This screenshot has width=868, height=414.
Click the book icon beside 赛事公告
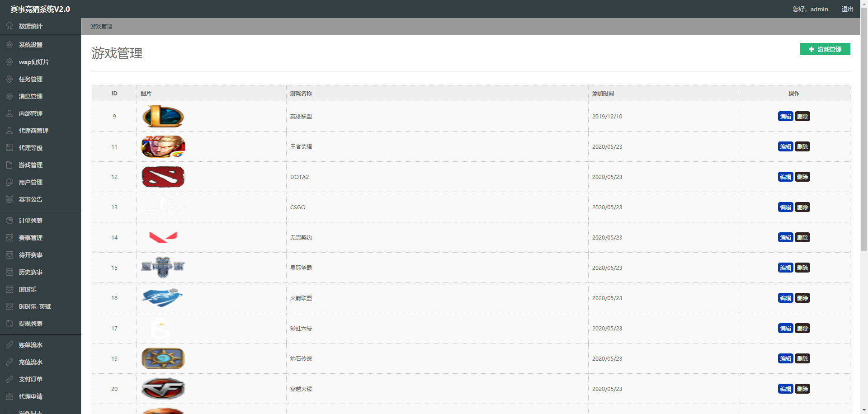pyautogui.click(x=9, y=199)
